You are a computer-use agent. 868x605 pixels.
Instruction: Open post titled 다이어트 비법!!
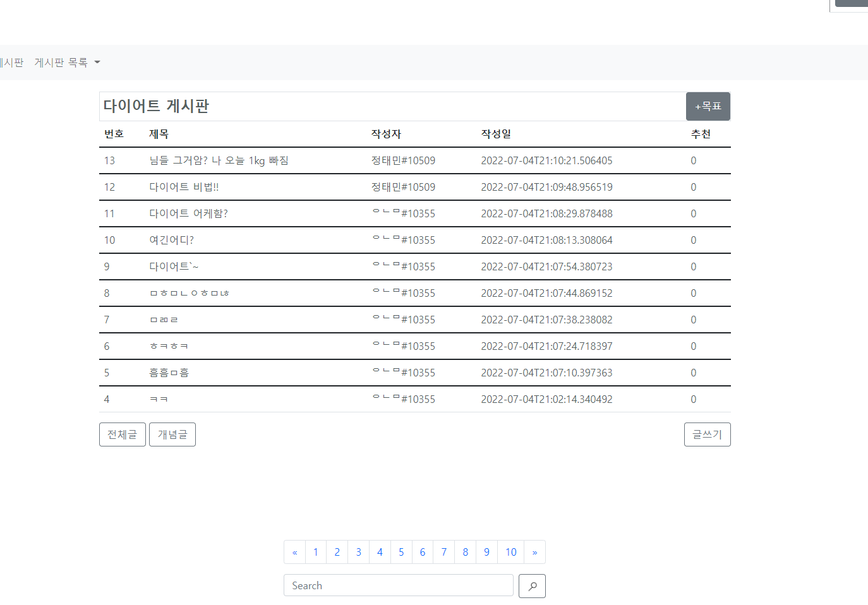183,187
